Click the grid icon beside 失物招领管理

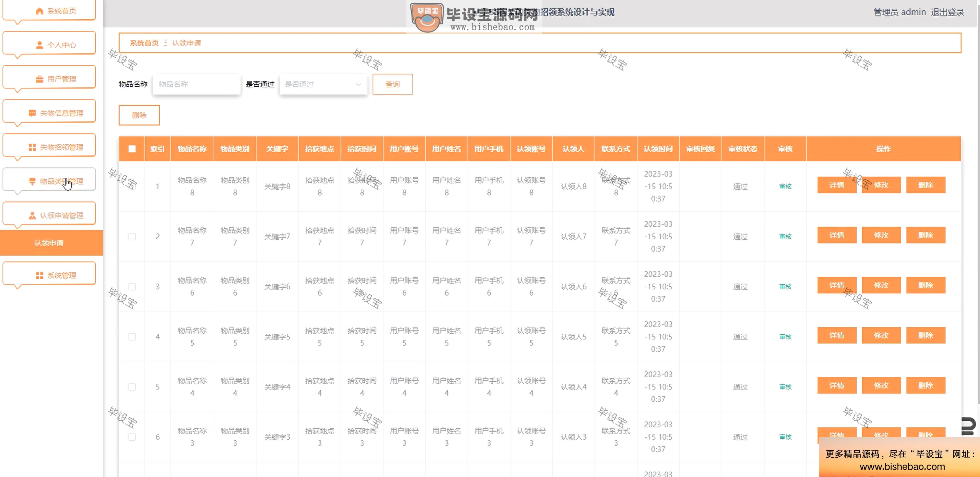coord(32,147)
